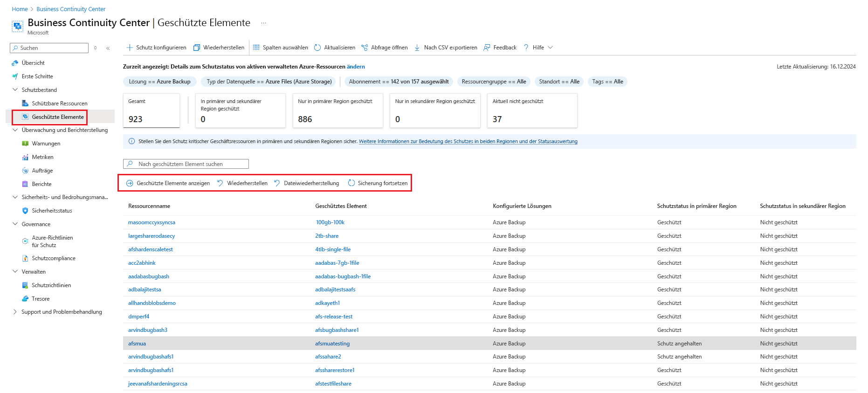
Task: Click the ändern link beside status details
Action: [356, 67]
